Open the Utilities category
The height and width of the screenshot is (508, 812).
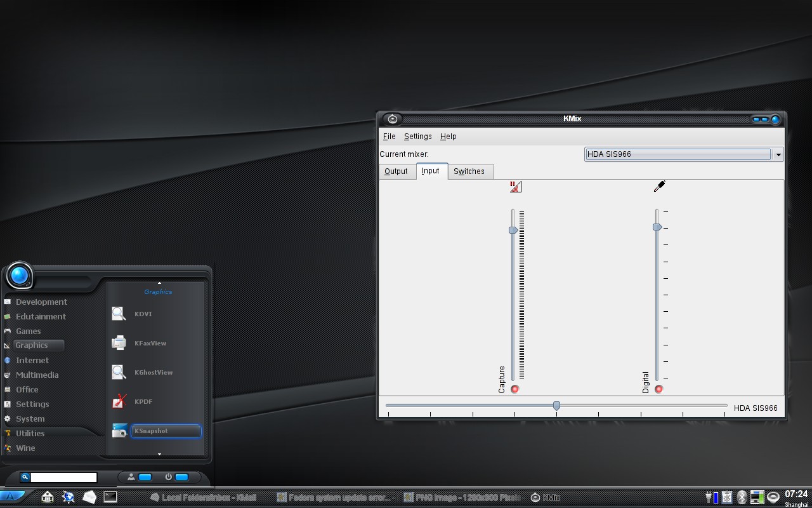tap(30, 433)
